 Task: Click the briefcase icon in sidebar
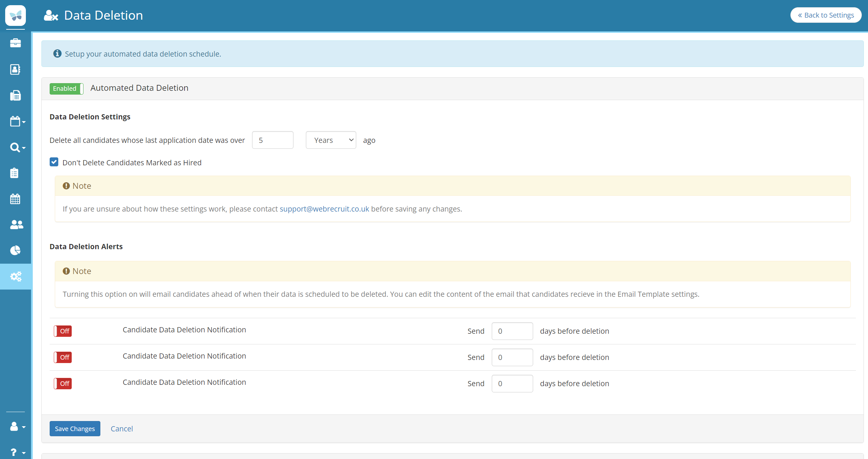tap(15, 43)
